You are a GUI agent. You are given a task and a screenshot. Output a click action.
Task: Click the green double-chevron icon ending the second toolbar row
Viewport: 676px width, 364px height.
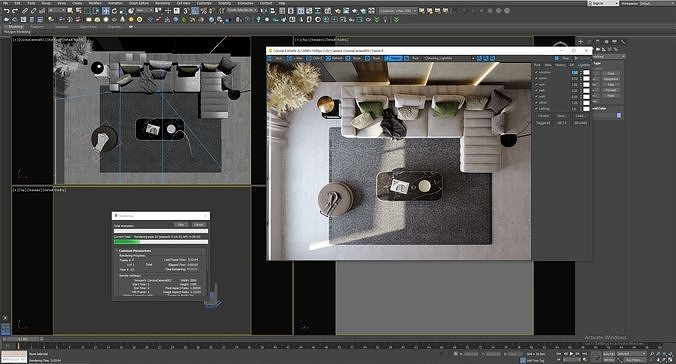click(396, 19)
